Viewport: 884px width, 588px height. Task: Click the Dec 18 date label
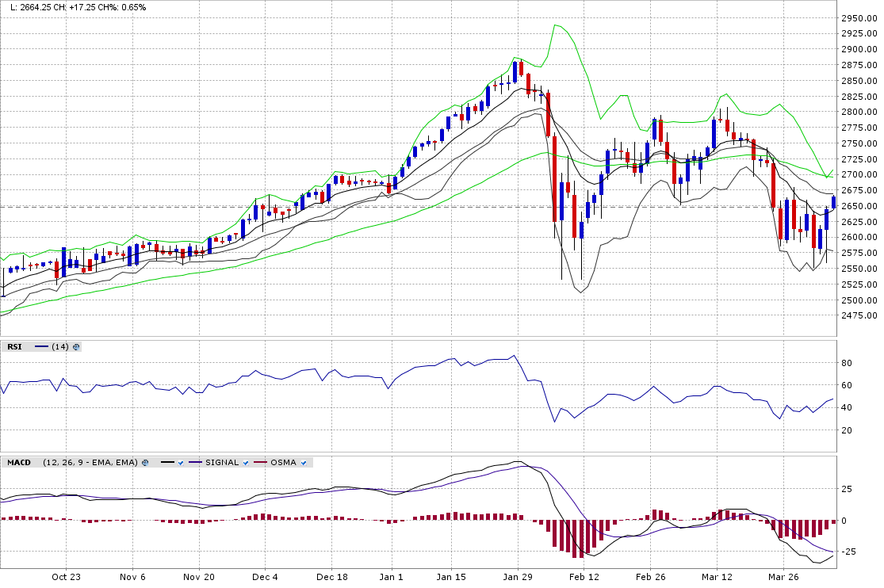tap(332, 577)
